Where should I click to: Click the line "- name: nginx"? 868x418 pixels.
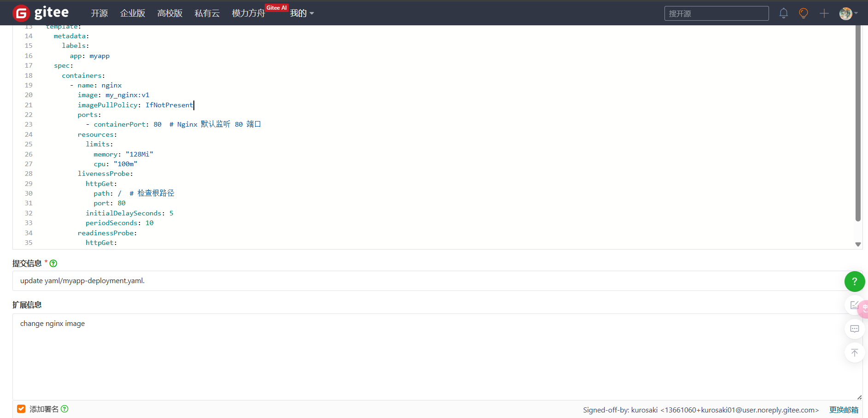(x=96, y=85)
